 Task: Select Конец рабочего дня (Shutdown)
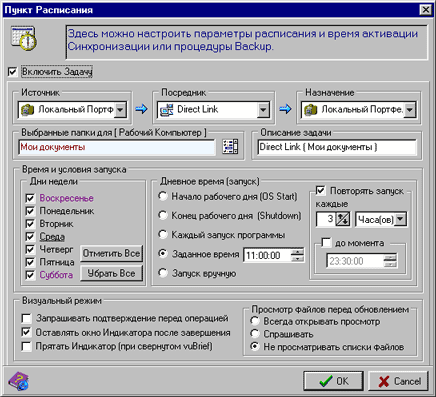163,215
